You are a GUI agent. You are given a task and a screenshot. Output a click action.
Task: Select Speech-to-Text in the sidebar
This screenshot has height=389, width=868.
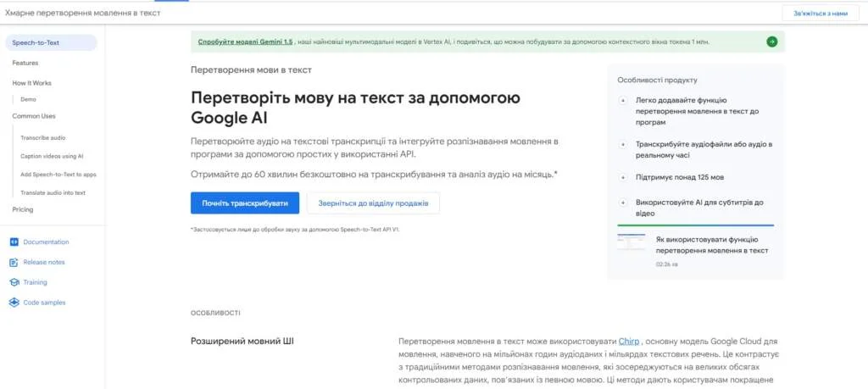[x=51, y=42]
